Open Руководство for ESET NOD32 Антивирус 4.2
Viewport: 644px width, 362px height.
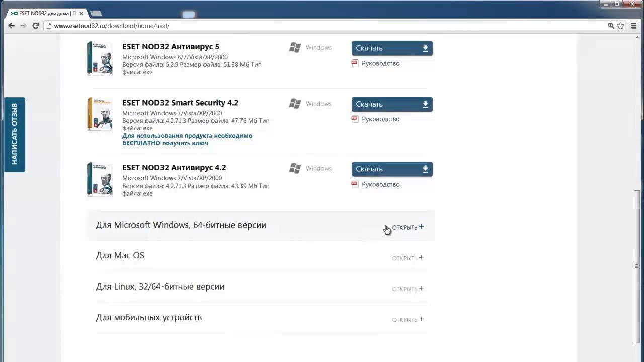pos(380,184)
